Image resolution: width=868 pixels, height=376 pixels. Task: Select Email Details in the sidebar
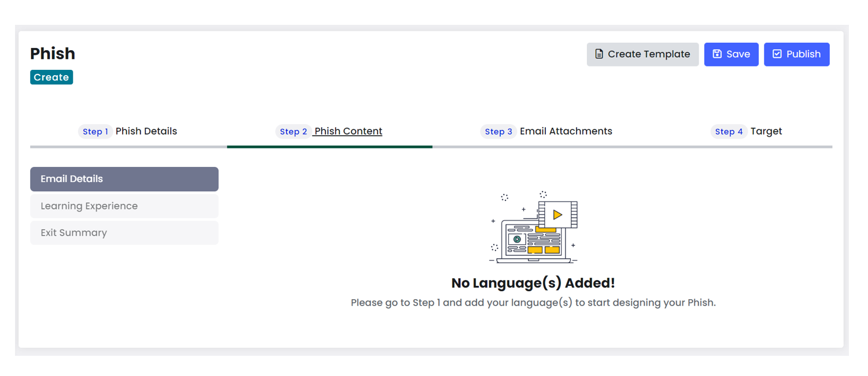point(124,179)
